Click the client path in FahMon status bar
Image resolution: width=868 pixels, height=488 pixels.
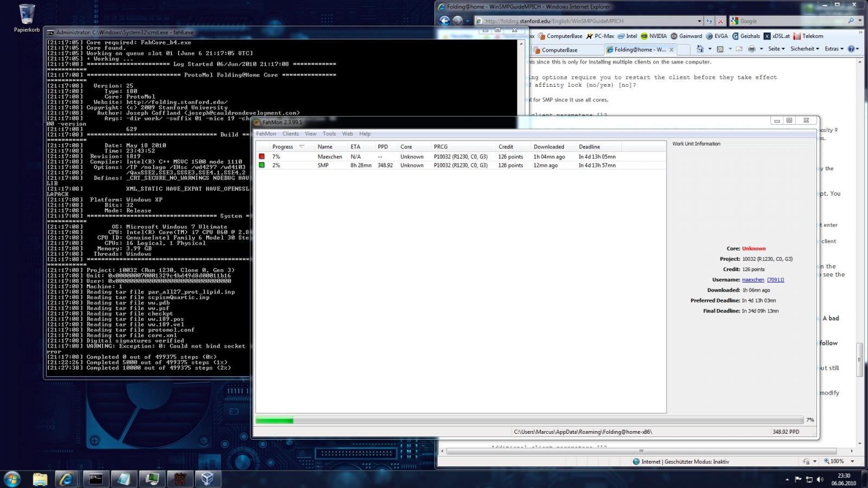pyautogui.click(x=583, y=432)
